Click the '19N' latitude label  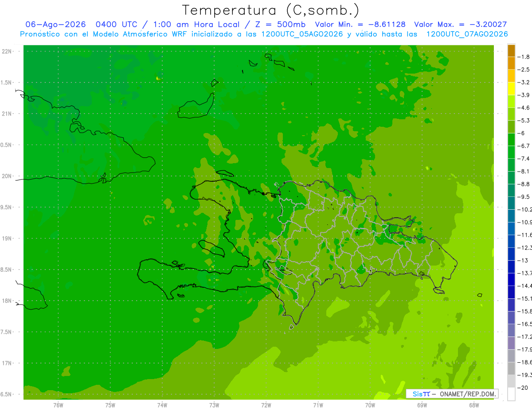pyautogui.click(x=7, y=239)
